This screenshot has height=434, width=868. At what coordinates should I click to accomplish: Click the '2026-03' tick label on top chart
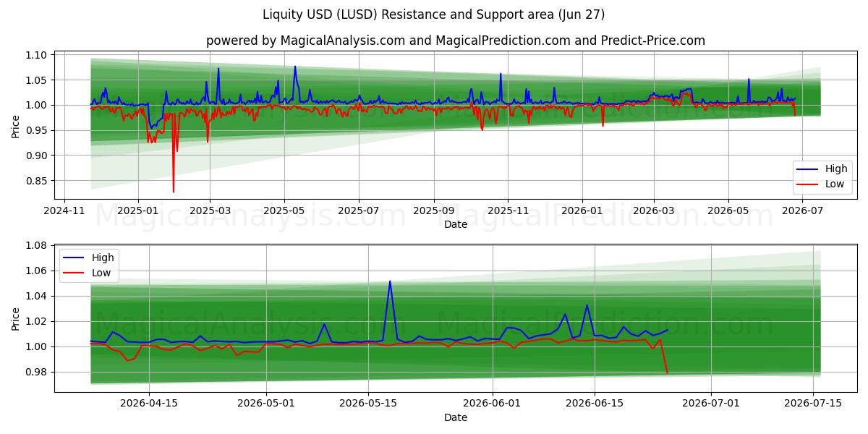point(653,210)
